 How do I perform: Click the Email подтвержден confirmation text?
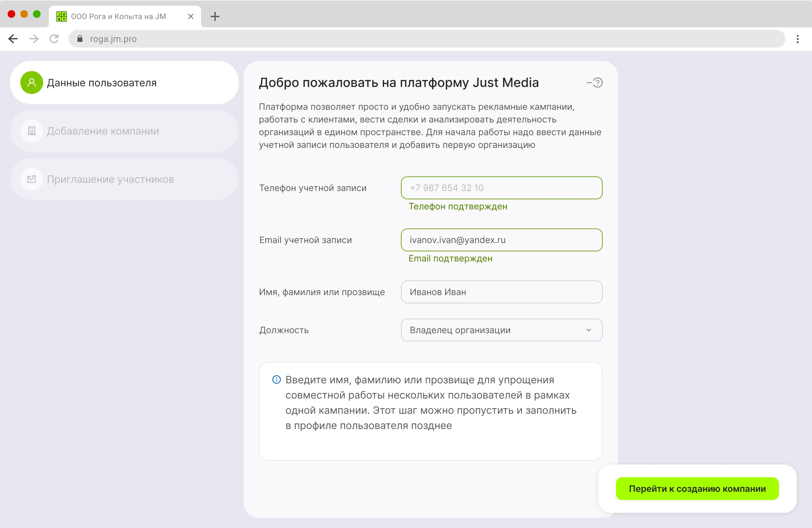tap(450, 258)
